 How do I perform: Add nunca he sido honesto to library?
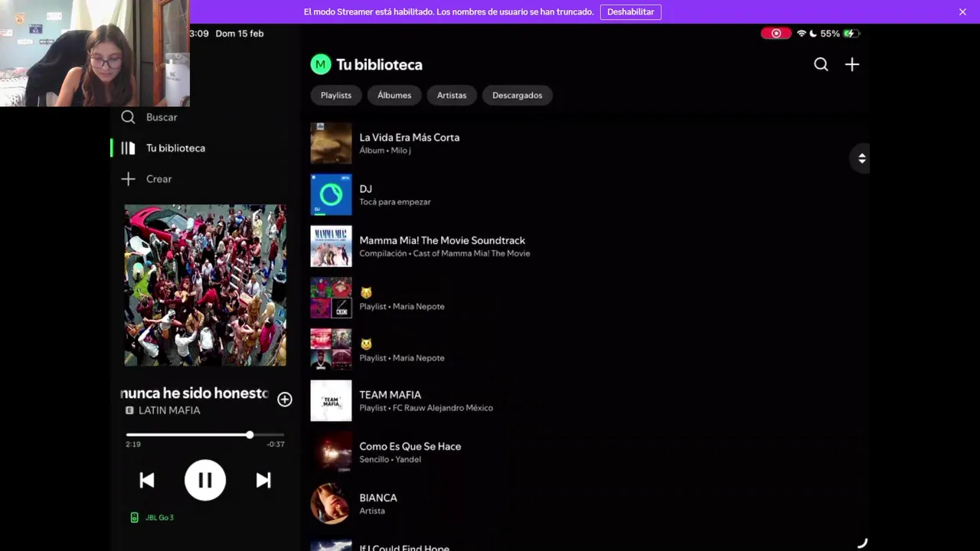pos(285,399)
